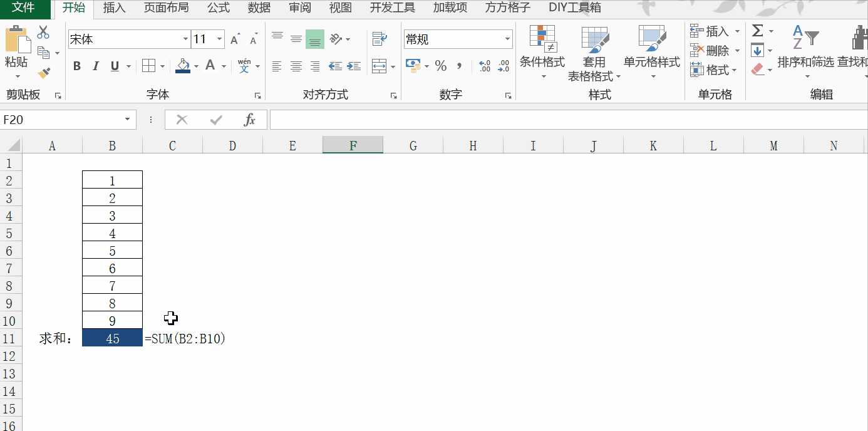Select the Format Painter brush

[43, 73]
